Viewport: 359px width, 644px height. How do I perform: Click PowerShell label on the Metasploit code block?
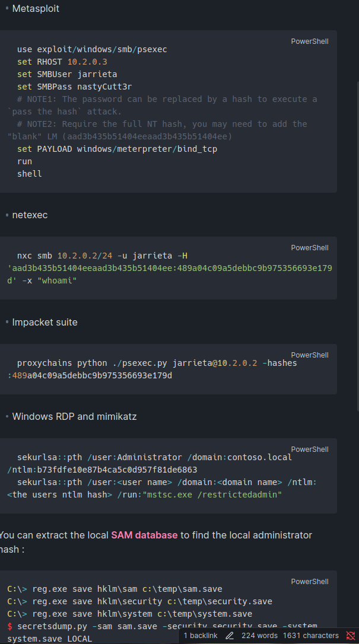[x=310, y=42]
